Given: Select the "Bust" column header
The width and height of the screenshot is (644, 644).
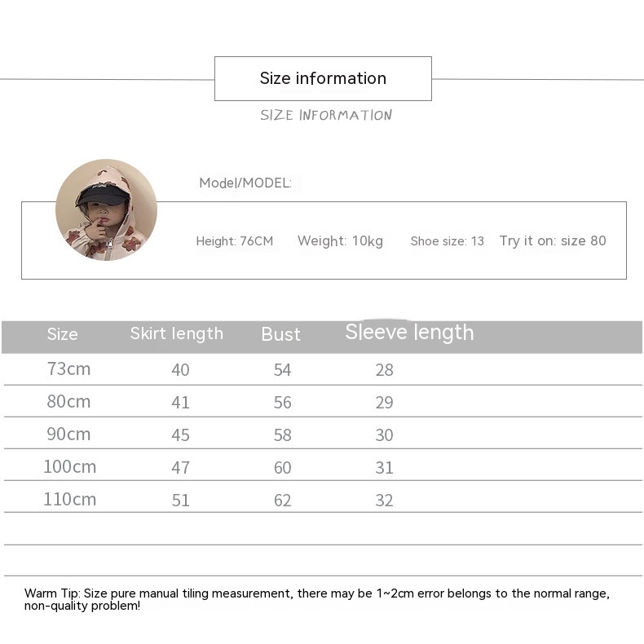Looking at the screenshot, I should 281,334.
